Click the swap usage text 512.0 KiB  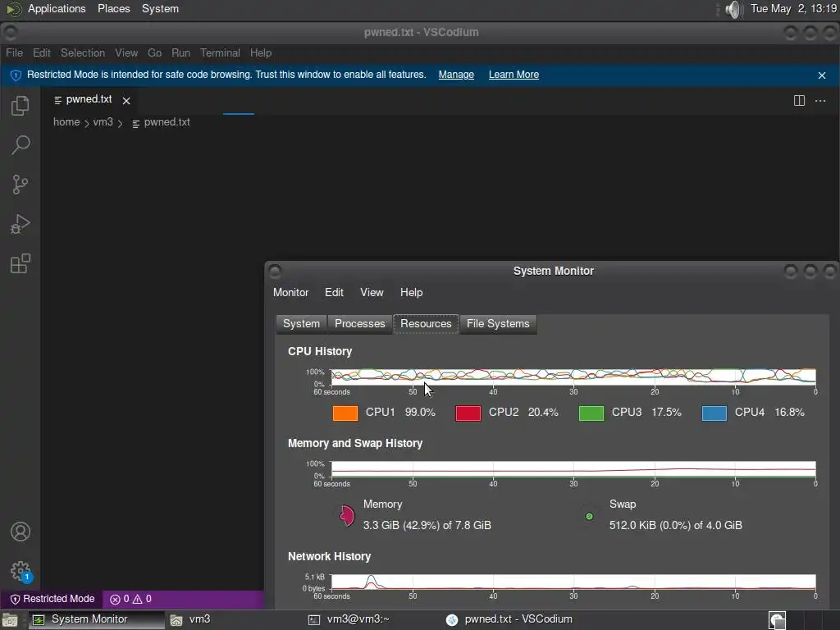pyautogui.click(x=676, y=526)
